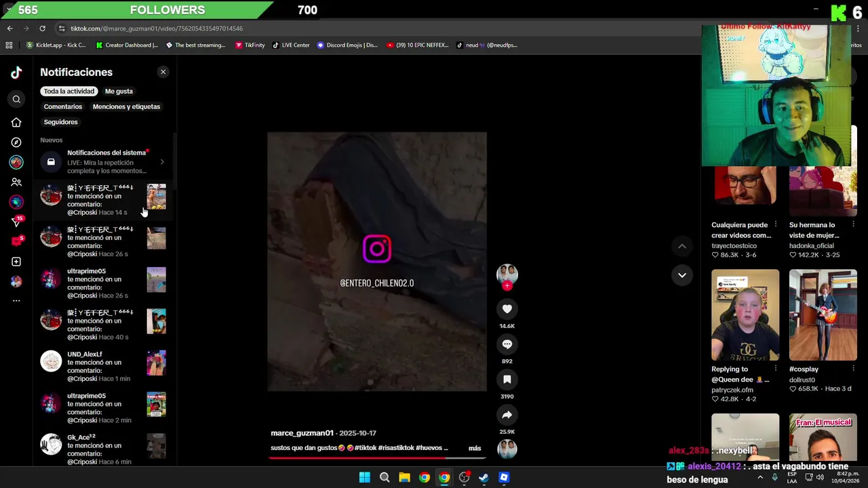Open Roblox from the taskbar
Screen dimensions: 868x488
[504, 477]
